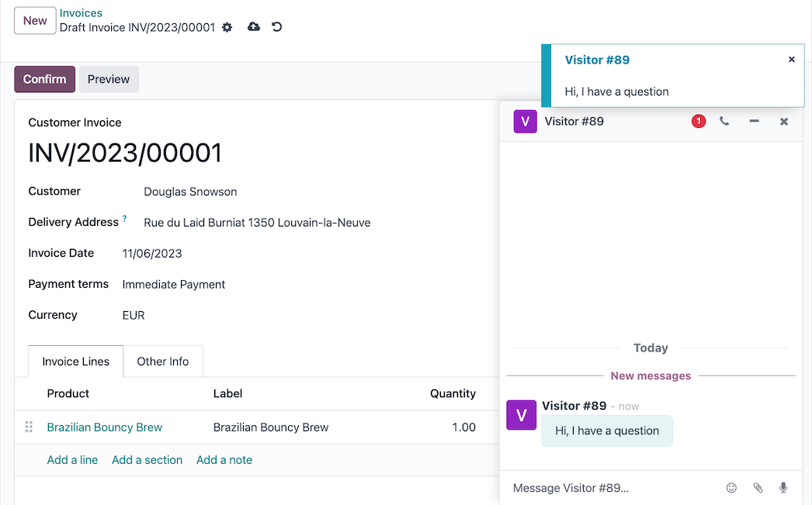Open the Invoices breadcrumb link

coord(81,12)
